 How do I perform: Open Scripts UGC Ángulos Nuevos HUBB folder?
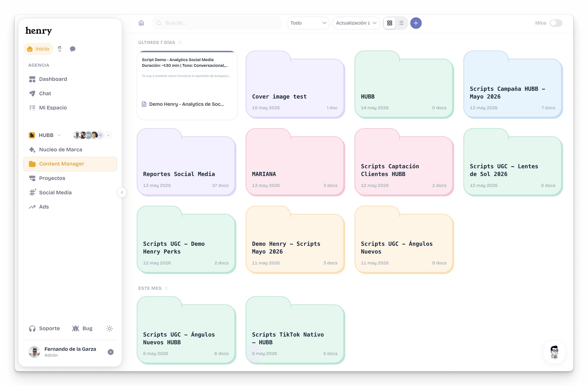click(x=186, y=330)
